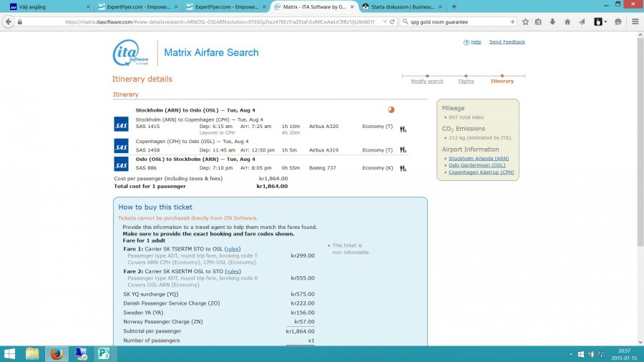The width and height of the screenshot is (644, 362).
Task: Select the Itinerary step
Action: tap(502, 82)
